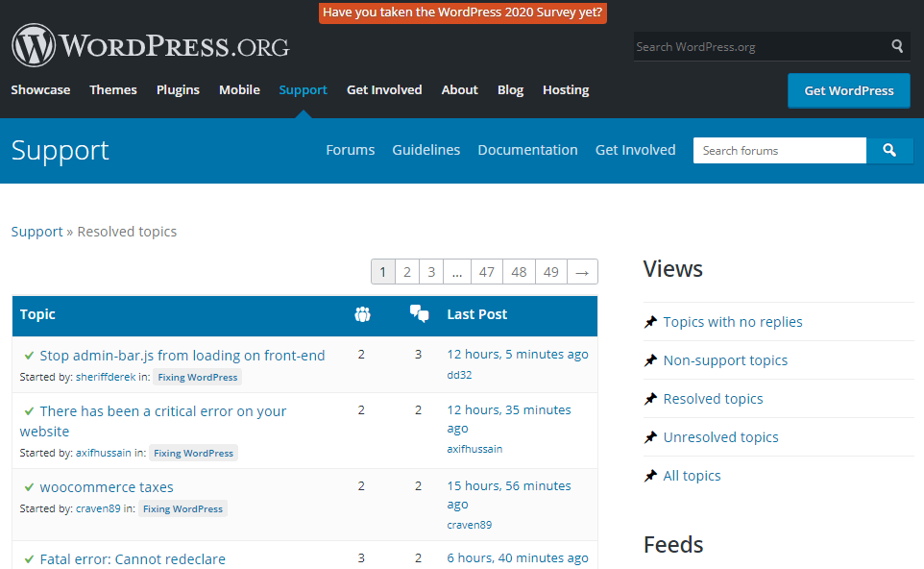Open Forums in the Support sub-navigation
This screenshot has height=569, width=924.
click(x=350, y=150)
